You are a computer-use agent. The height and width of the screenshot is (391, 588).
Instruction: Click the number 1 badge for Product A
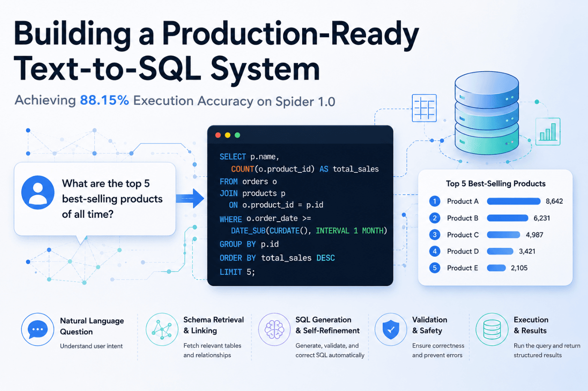click(x=435, y=201)
